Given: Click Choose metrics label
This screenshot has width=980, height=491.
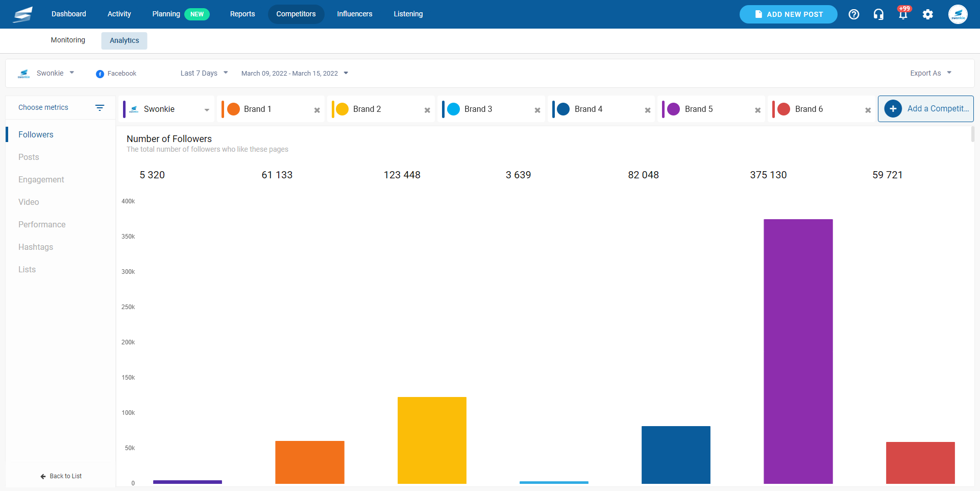Looking at the screenshot, I should pos(43,108).
